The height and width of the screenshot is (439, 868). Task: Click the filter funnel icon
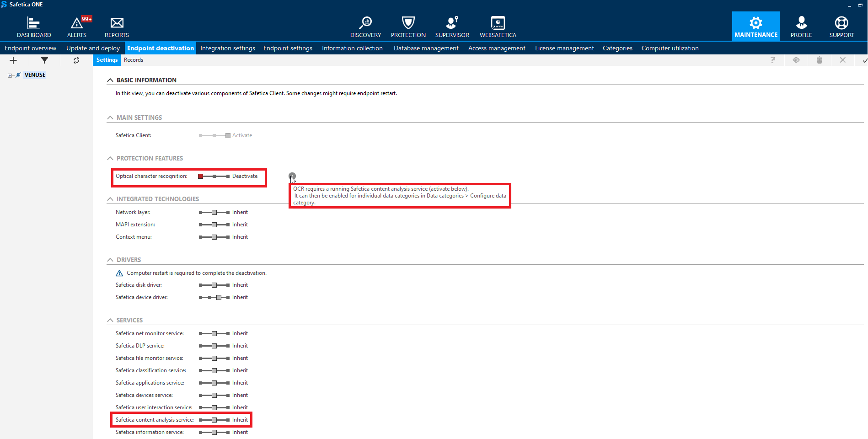[44, 60]
